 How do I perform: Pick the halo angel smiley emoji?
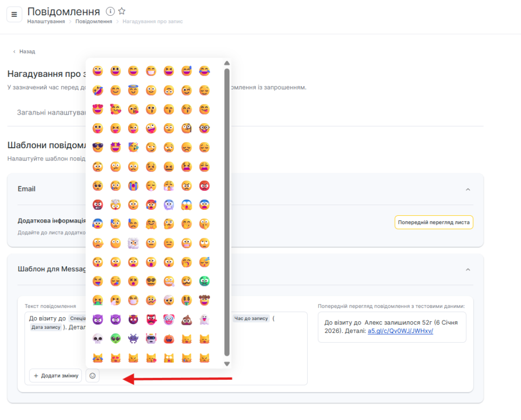(133, 91)
